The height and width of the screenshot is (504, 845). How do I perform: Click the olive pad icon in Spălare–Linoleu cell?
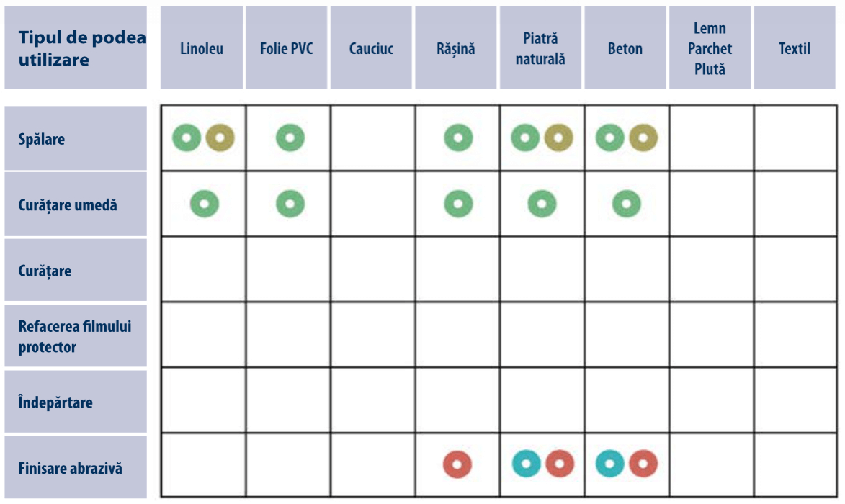[x=220, y=138]
